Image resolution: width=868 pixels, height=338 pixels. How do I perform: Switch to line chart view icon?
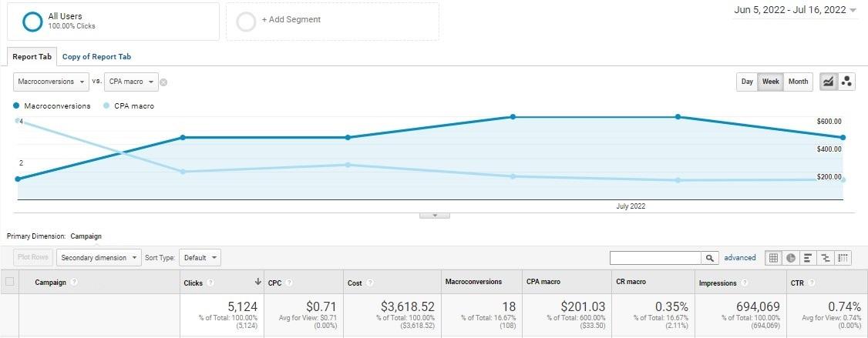click(x=828, y=82)
